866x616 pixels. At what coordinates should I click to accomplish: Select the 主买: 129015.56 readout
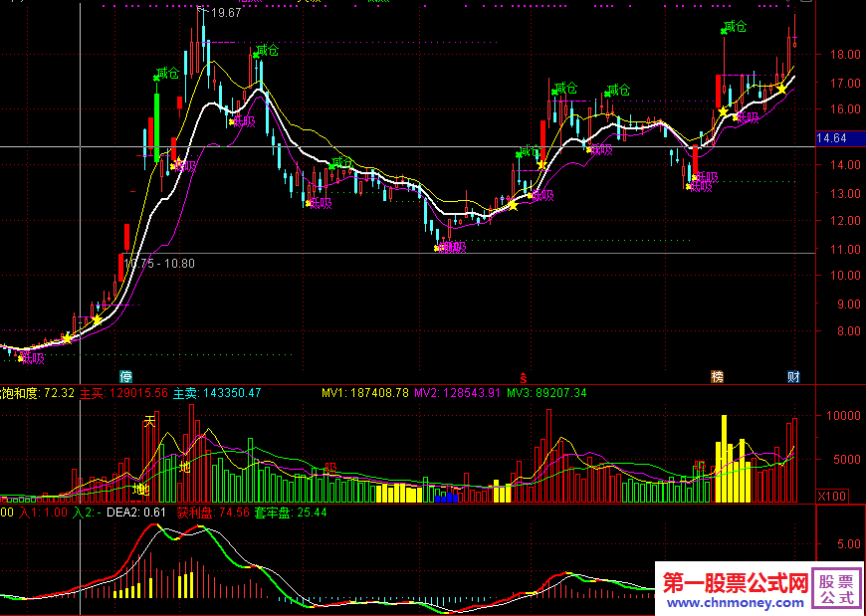click(123, 393)
